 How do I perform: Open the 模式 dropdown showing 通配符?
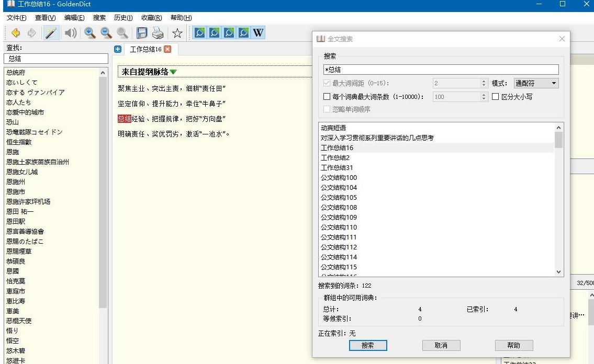pos(536,83)
